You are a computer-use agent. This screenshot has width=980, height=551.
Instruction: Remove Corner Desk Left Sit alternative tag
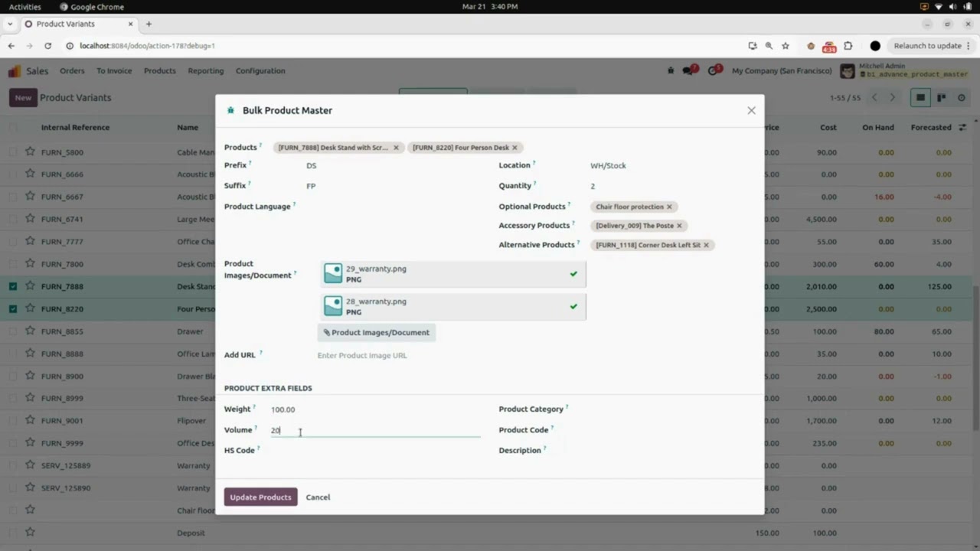pos(706,245)
